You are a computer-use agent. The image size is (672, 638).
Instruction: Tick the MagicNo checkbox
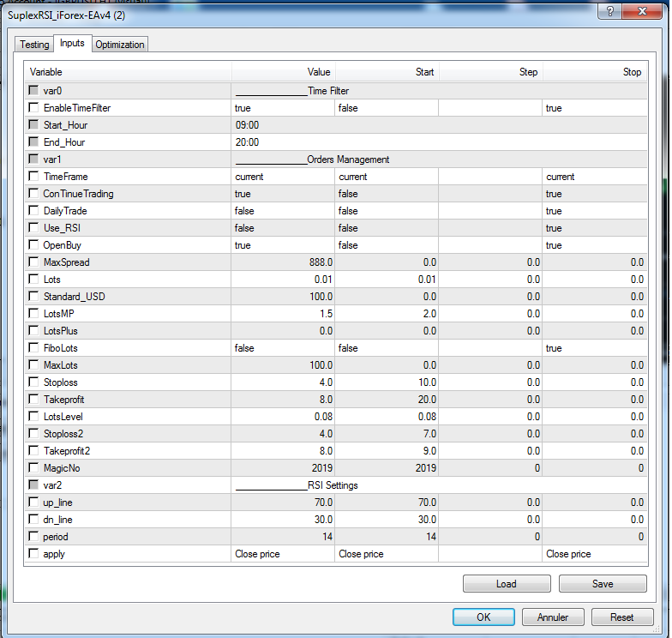[x=33, y=468]
